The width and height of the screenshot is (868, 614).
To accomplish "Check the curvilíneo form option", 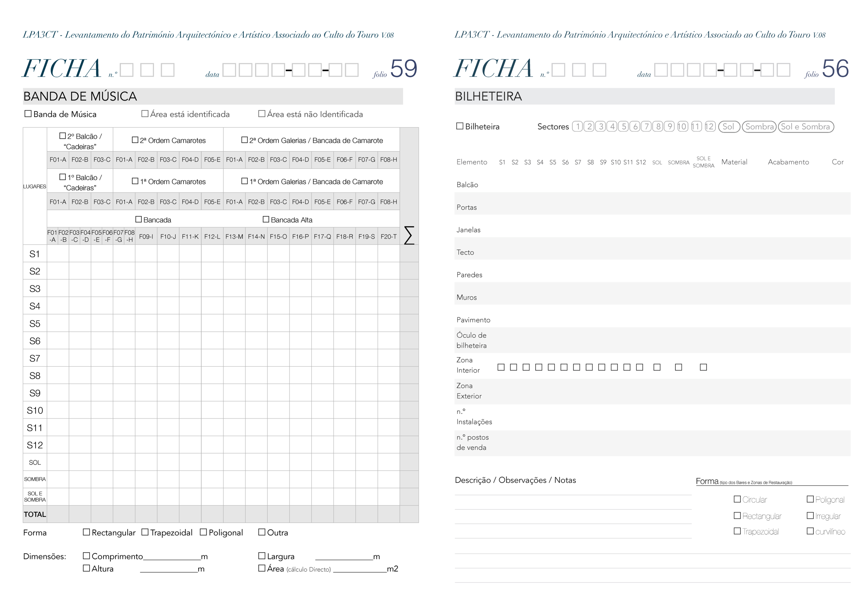I will [810, 531].
